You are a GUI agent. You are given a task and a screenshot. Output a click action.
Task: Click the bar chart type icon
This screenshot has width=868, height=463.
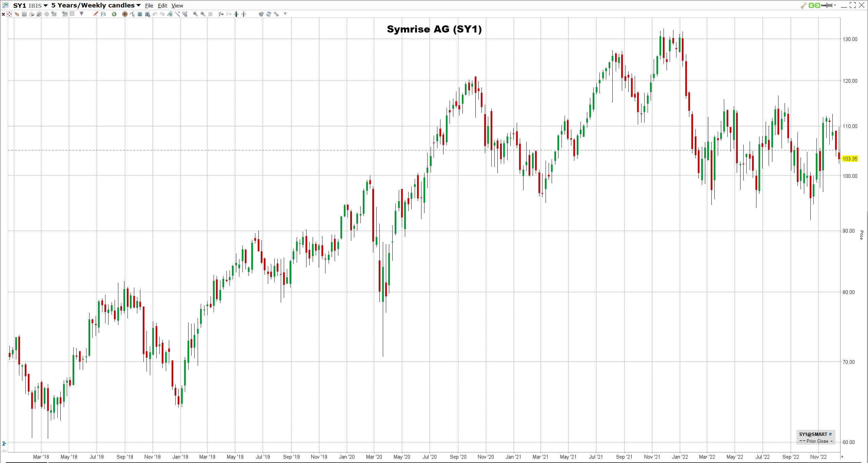(x=103, y=14)
